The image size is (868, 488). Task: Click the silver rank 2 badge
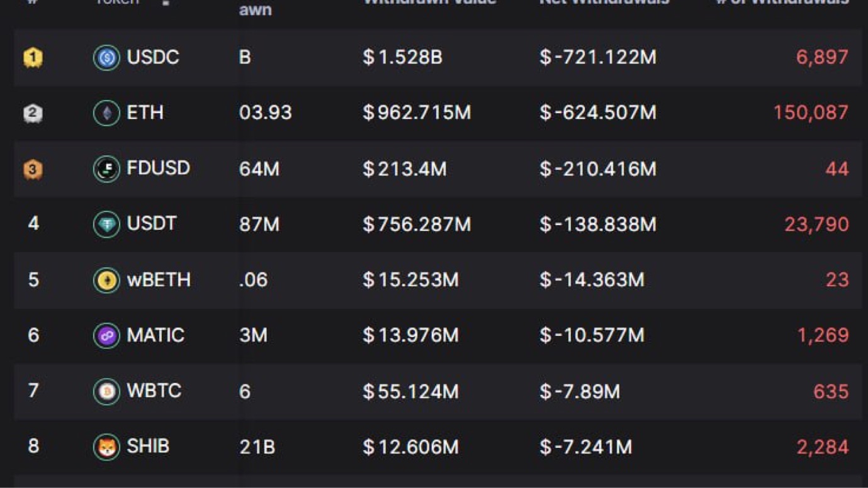point(33,113)
